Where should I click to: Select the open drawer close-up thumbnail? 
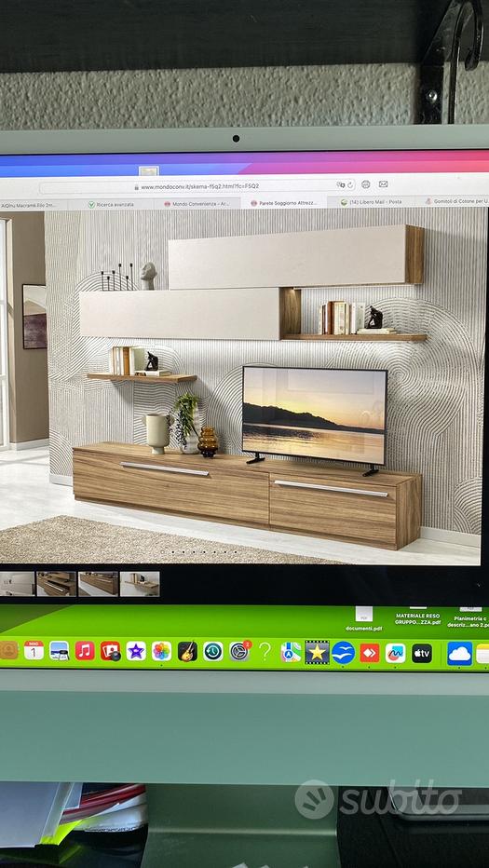pyautogui.click(x=57, y=584)
